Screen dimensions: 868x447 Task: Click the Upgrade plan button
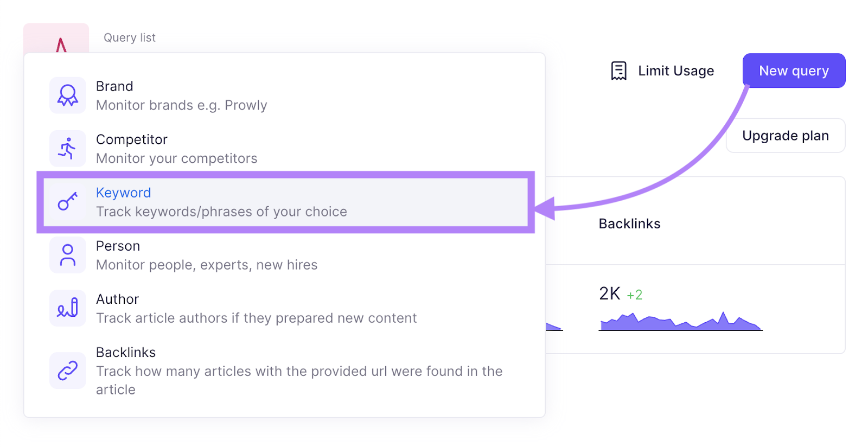pos(786,135)
